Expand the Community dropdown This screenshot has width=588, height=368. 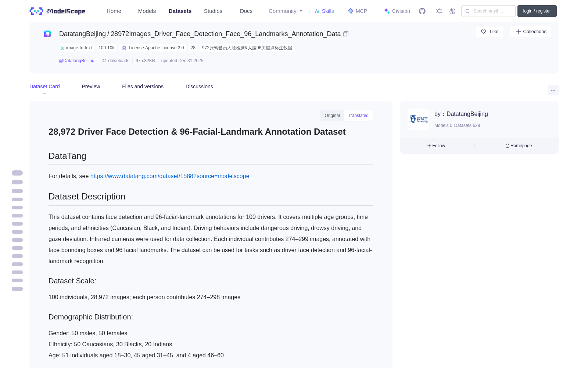pyautogui.click(x=286, y=11)
